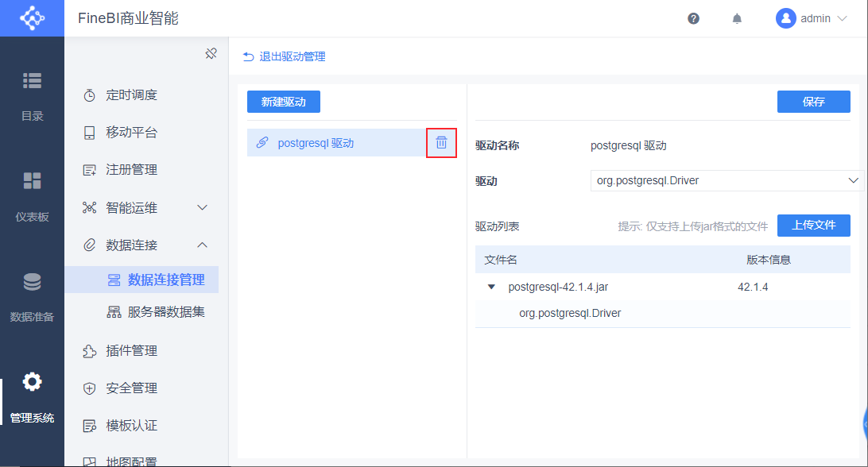This screenshot has height=467, width=868.
Task: Click the postgresql-42.1.4.jar file name
Action: pos(558,288)
